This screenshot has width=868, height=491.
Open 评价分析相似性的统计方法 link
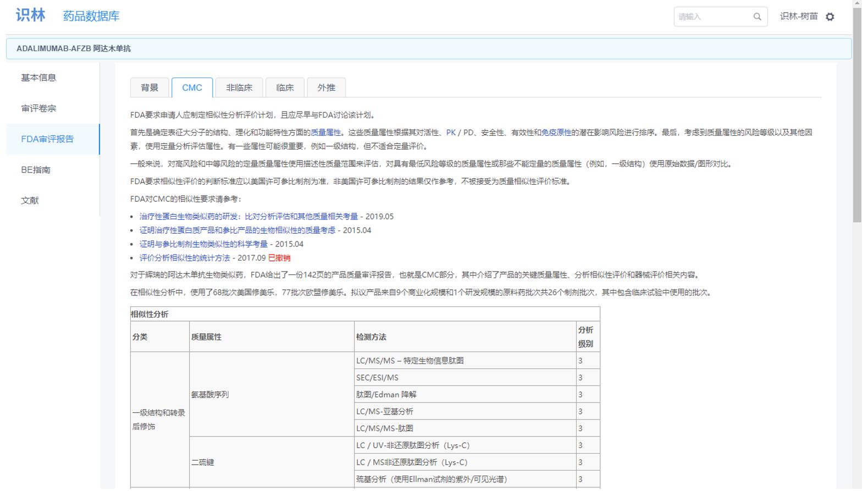pos(185,258)
